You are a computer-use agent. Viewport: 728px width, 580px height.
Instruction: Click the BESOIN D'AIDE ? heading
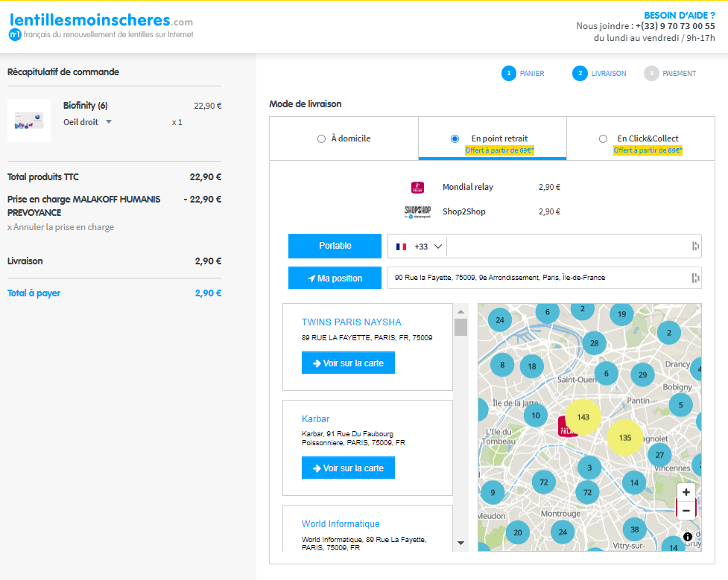click(x=680, y=16)
